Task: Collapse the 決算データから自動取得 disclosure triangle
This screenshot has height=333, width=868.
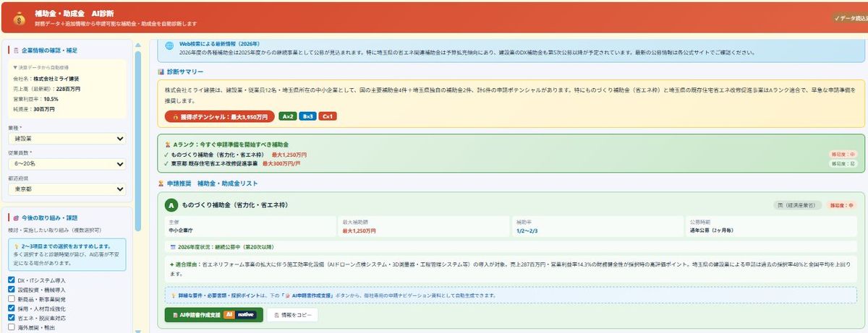Action: 16,66
